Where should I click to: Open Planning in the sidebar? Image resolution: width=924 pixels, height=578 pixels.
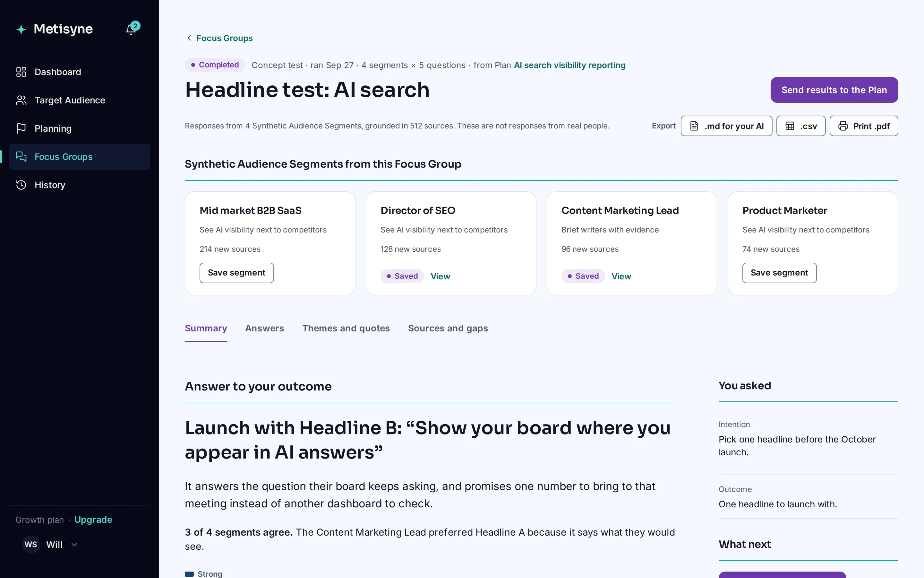(80, 128)
